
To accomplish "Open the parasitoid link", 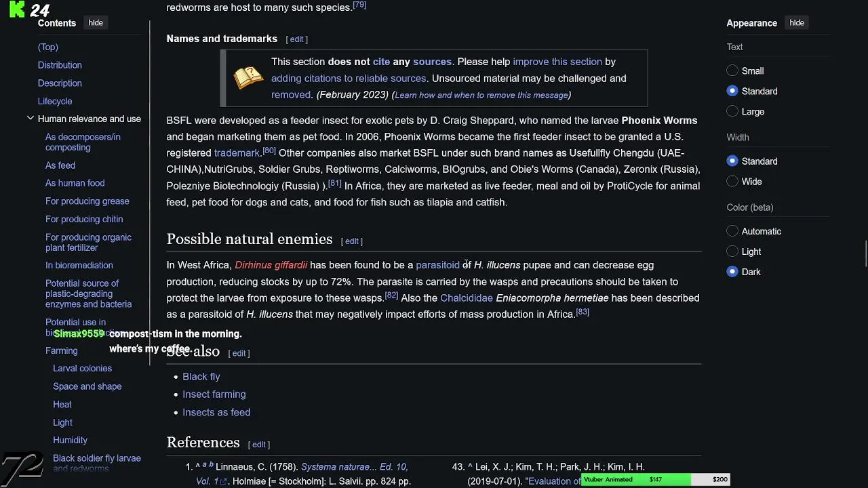I will point(437,265).
